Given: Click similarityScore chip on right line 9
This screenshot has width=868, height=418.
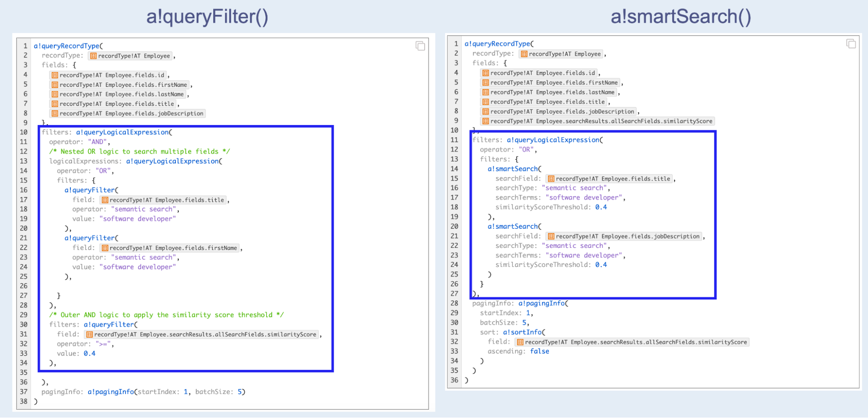Looking at the screenshot, I should click(597, 121).
